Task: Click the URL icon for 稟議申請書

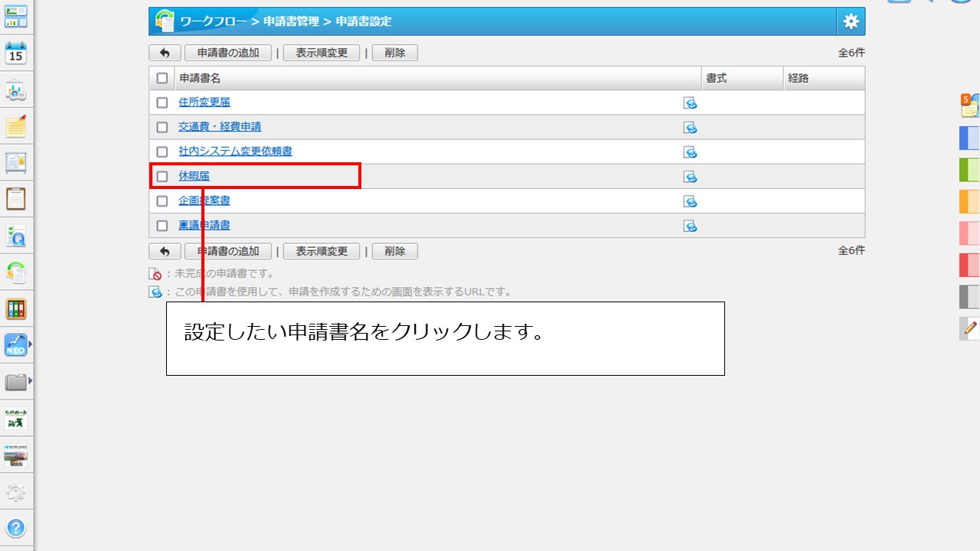Action: [691, 226]
